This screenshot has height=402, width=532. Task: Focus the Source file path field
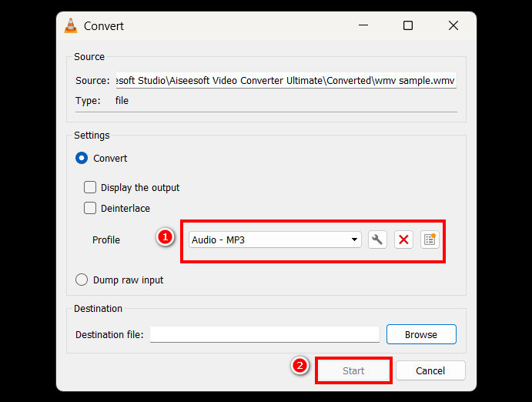285,80
